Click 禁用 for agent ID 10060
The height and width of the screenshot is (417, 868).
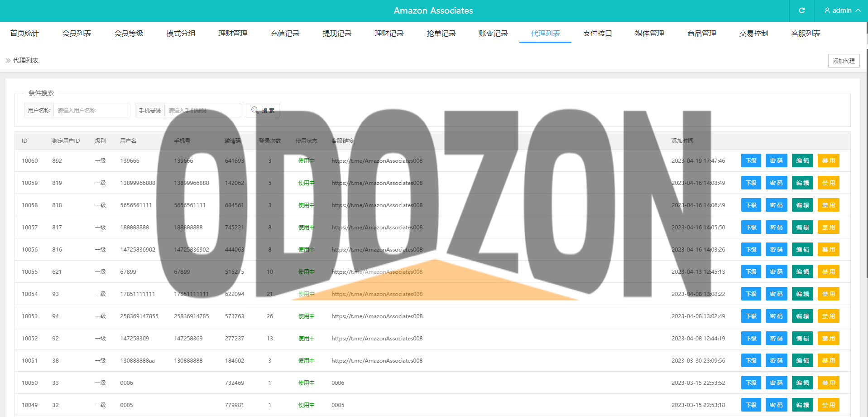(828, 161)
